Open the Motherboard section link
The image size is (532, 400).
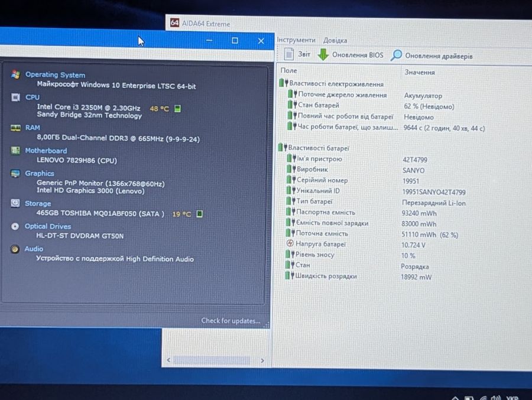(46, 151)
